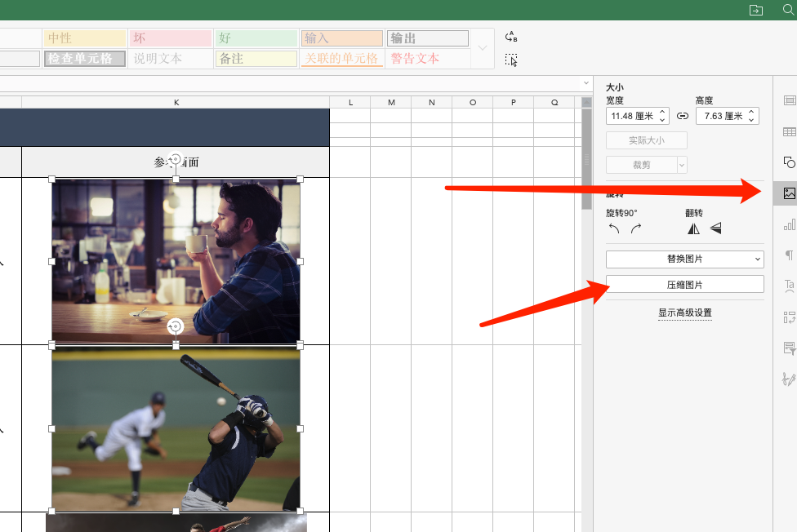The height and width of the screenshot is (532, 797).
Task: Flip the image horizontally
Action: click(x=693, y=229)
